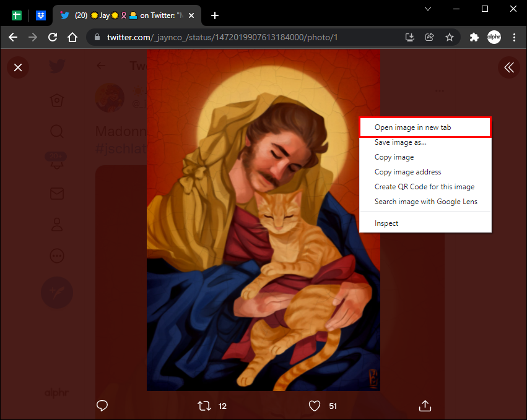Choose Search image with Google Lens
The height and width of the screenshot is (420, 527).
[x=425, y=201]
